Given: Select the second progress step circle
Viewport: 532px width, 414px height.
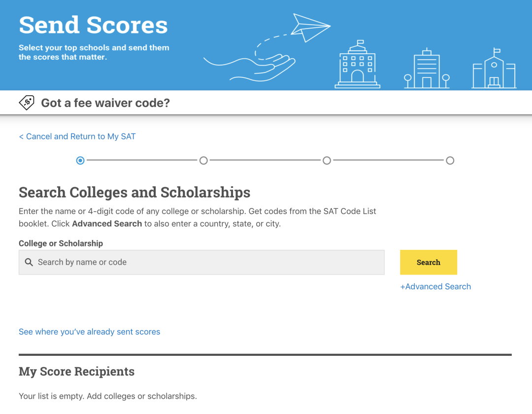Looking at the screenshot, I should coord(203,160).
